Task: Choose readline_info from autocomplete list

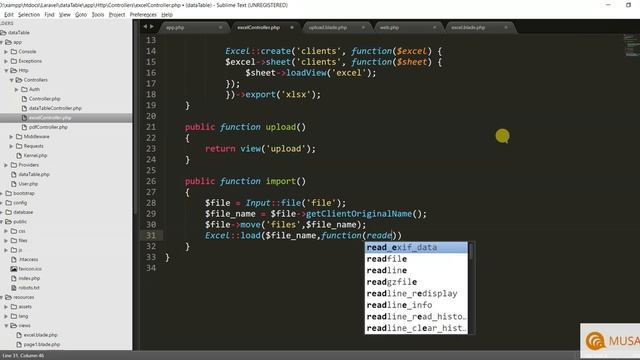Action: point(416,305)
